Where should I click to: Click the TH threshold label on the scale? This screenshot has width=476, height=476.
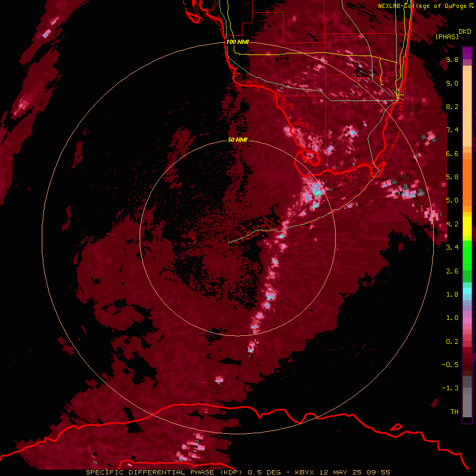click(454, 412)
